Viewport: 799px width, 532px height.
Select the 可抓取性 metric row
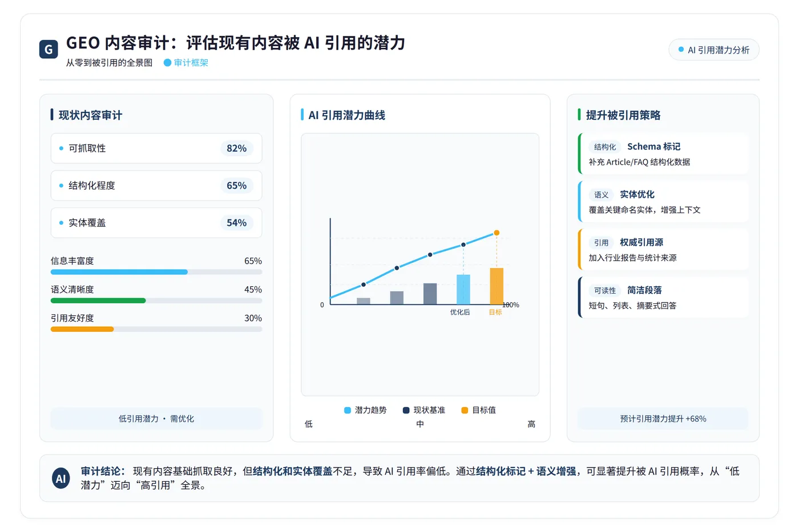click(x=156, y=148)
